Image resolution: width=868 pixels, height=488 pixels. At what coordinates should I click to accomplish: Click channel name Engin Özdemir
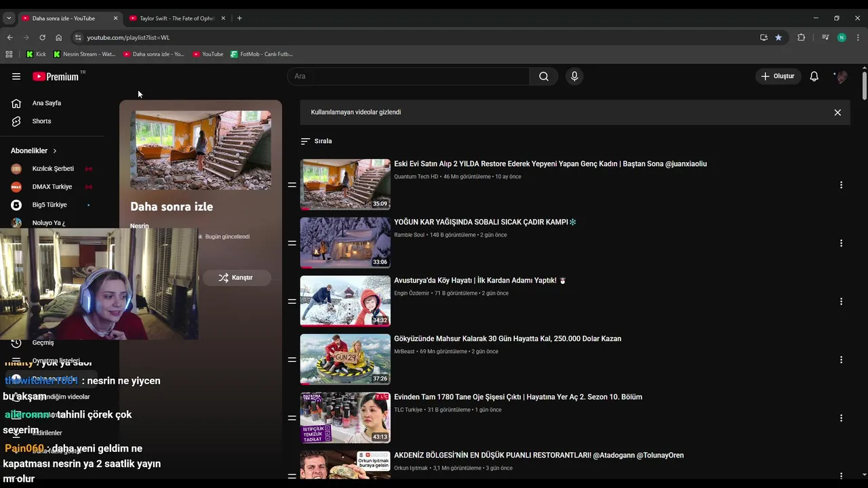click(x=412, y=293)
